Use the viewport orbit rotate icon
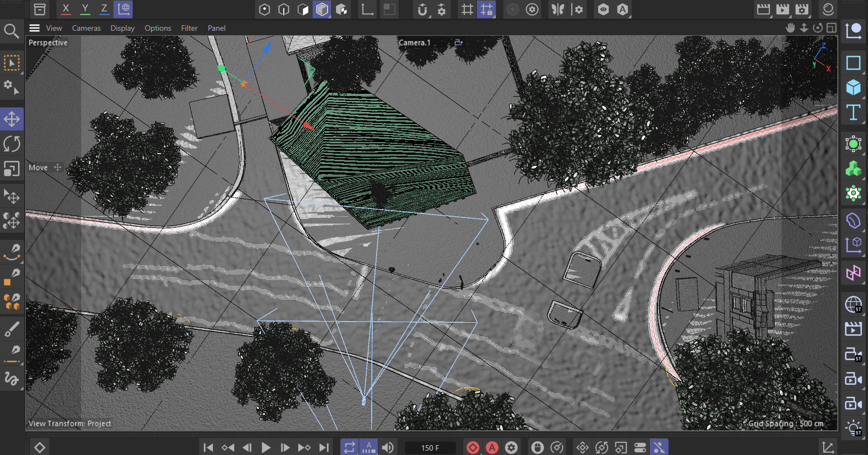 [x=818, y=27]
